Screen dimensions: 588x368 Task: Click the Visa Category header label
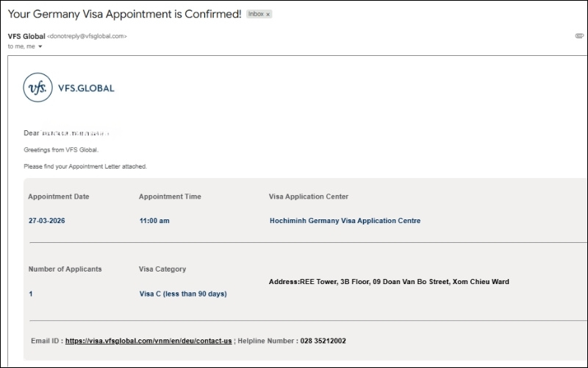162,269
